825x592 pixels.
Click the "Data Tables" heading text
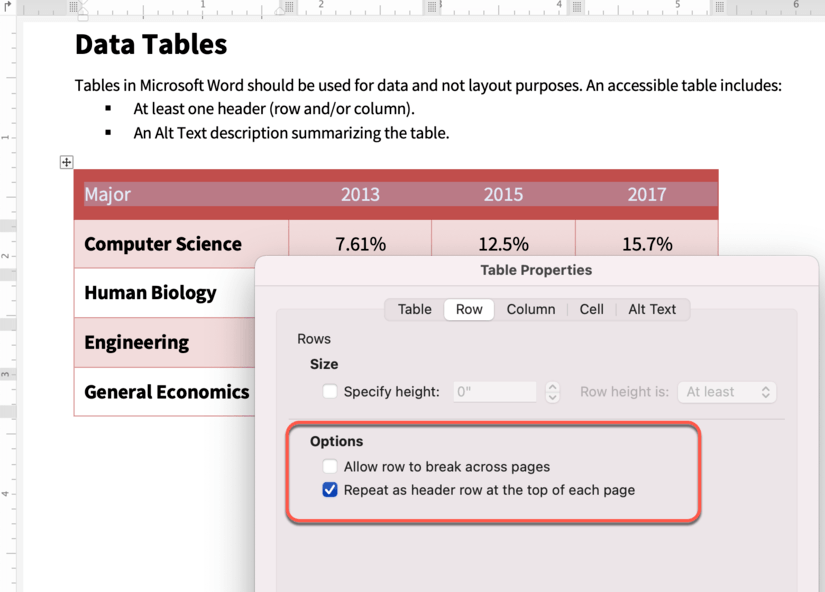point(149,44)
